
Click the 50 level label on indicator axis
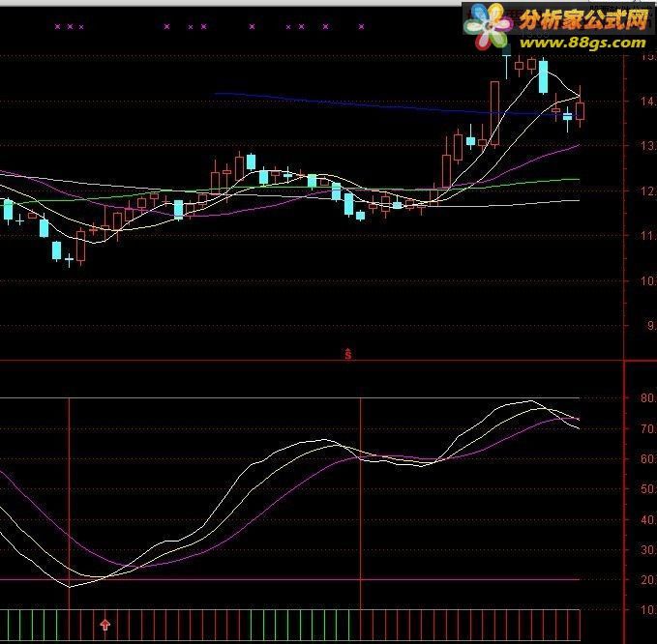648,489
